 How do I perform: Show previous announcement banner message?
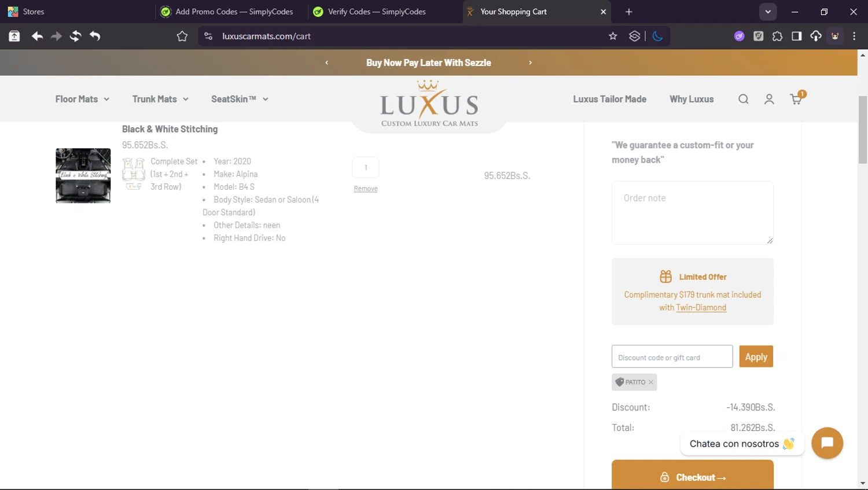point(326,62)
